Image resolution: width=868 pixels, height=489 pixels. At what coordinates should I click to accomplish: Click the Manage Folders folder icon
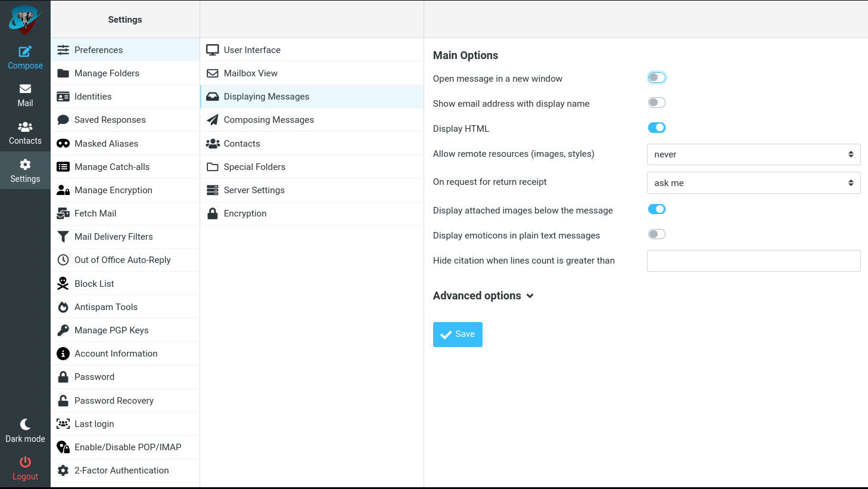63,73
